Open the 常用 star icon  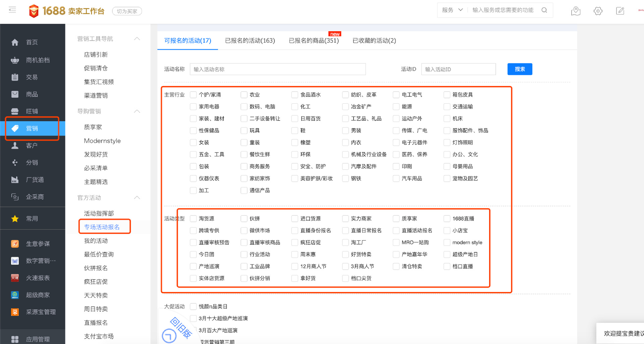pos(15,219)
